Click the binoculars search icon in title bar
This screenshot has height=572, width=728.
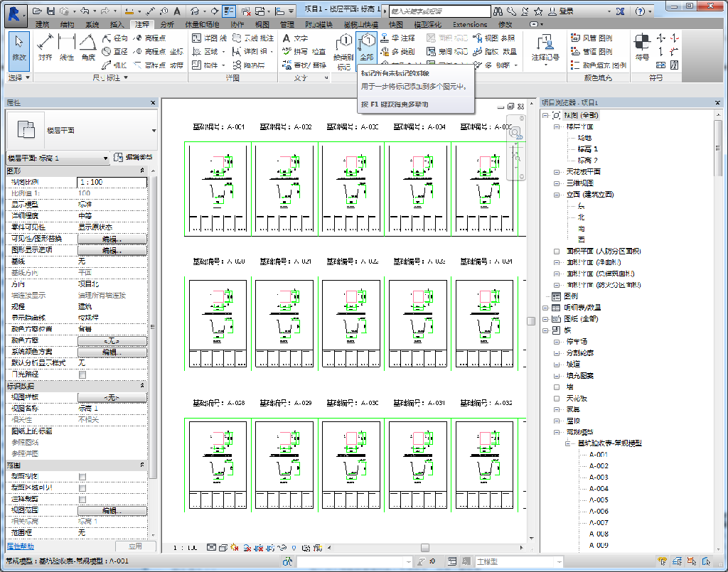[x=498, y=11]
